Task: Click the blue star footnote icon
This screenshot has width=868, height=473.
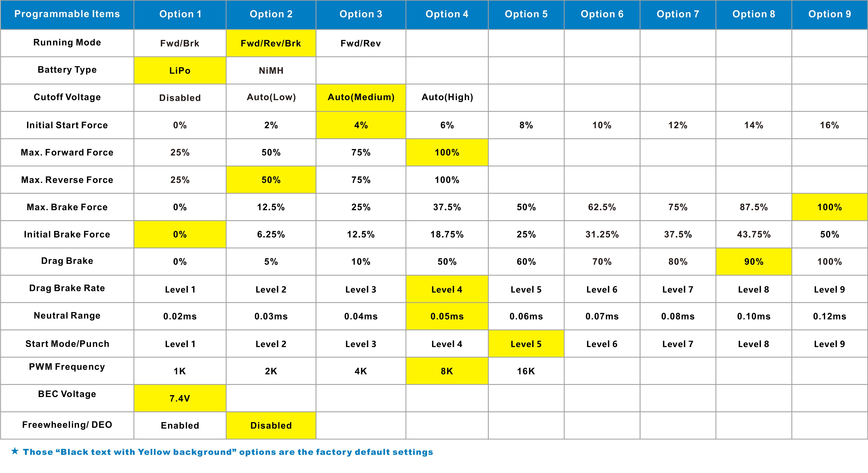Action: [x=15, y=451]
